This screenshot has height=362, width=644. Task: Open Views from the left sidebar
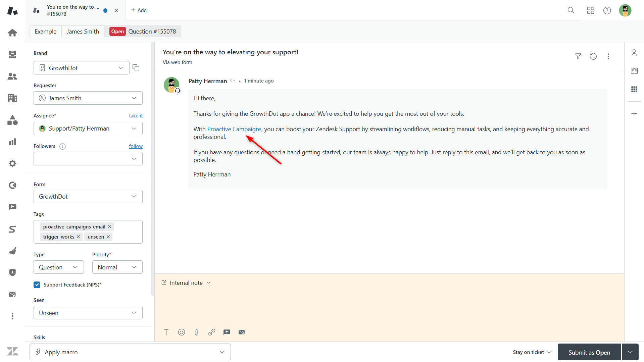tap(12, 54)
